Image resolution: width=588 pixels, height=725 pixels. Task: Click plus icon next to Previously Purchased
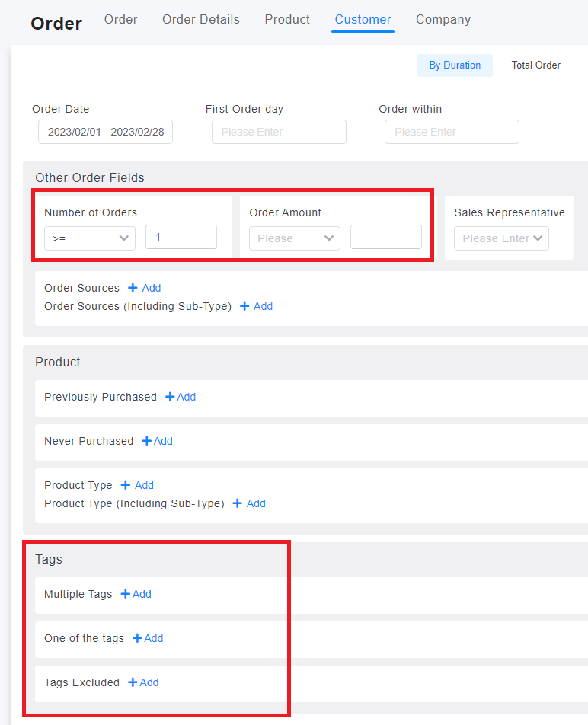170,397
